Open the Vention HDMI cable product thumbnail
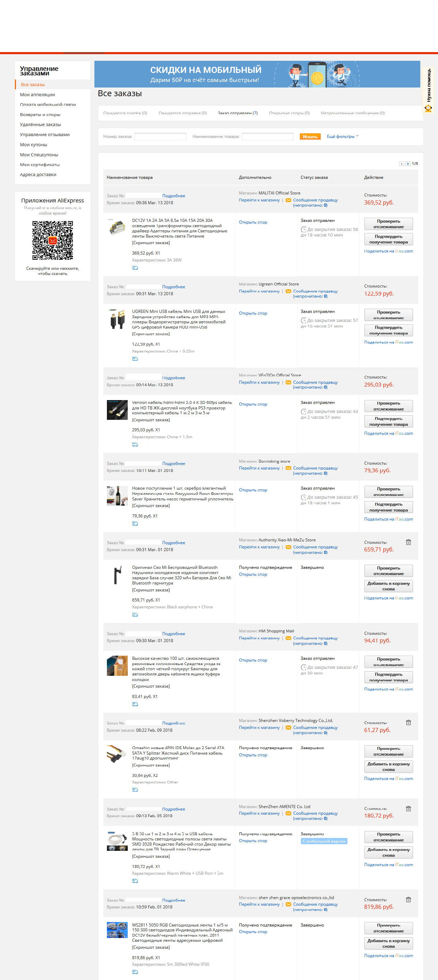This screenshot has width=438, height=980. point(117,410)
